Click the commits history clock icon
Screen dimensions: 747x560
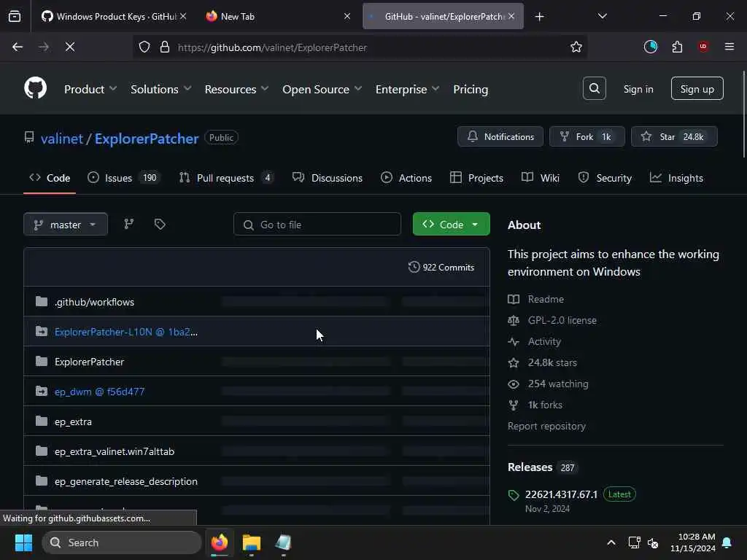tap(414, 267)
